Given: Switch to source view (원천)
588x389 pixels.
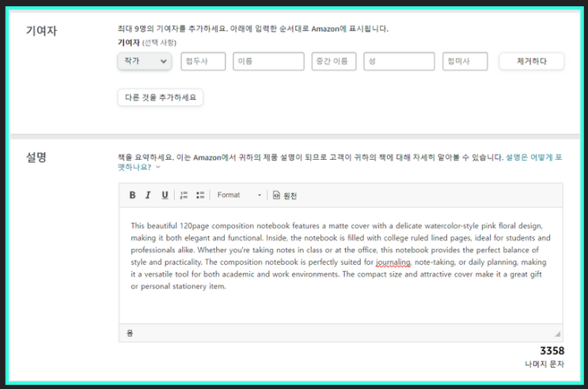Looking at the screenshot, I should click(285, 195).
